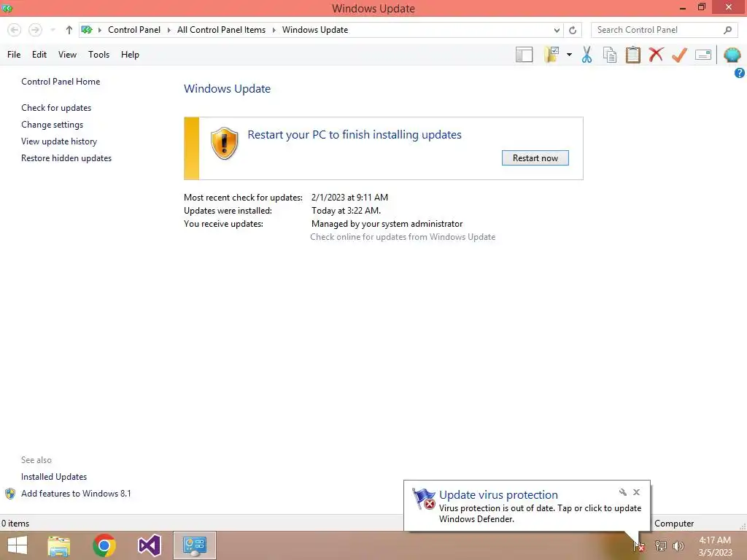
Task: Open the Windows Start button
Action: point(18,545)
